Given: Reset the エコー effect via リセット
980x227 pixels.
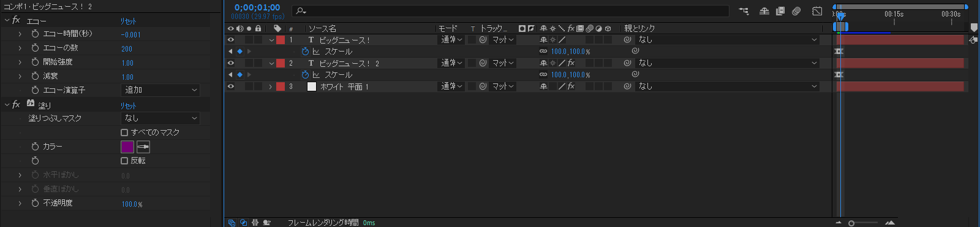Looking at the screenshot, I should pyautogui.click(x=128, y=21).
